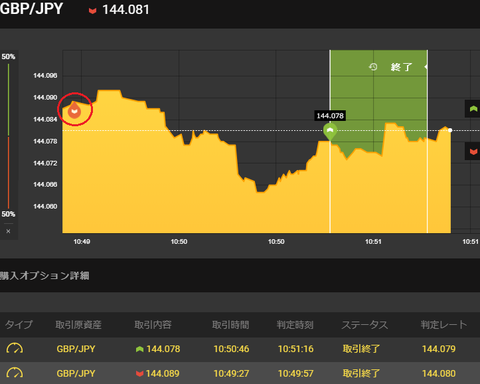Screen dimensions: 480x384
Task: Click speedometer icon in the 144.078 trade row
Action: point(15,349)
